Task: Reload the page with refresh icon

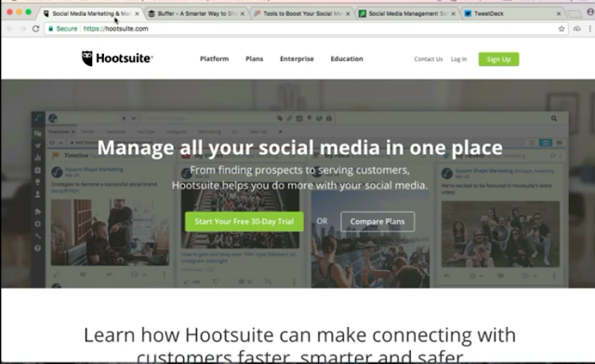Action: [35, 29]
